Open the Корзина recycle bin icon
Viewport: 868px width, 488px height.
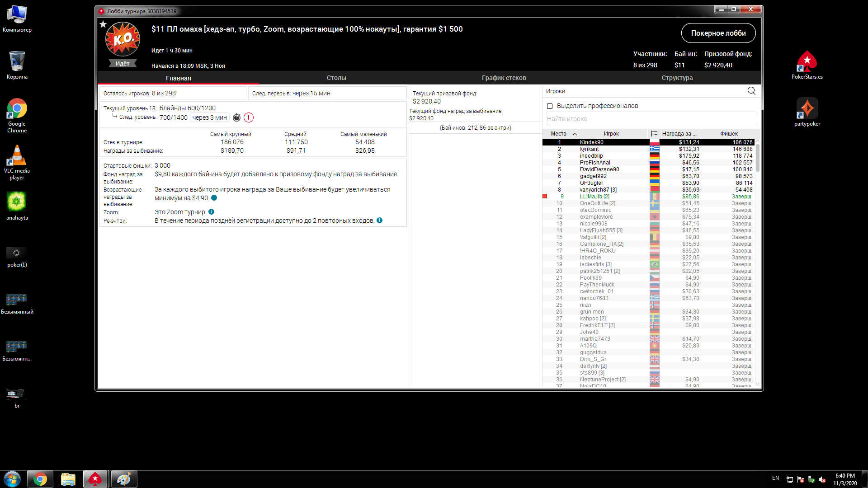click(17, 65)
